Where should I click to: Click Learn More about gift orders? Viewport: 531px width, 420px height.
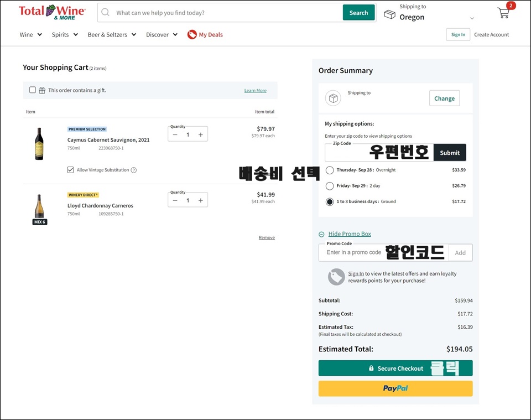point(256,90)
